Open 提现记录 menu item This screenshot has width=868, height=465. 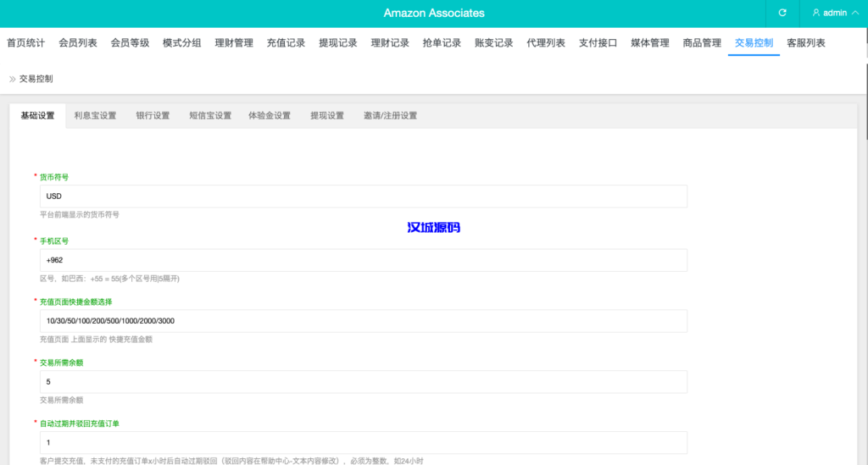point(337,42)
